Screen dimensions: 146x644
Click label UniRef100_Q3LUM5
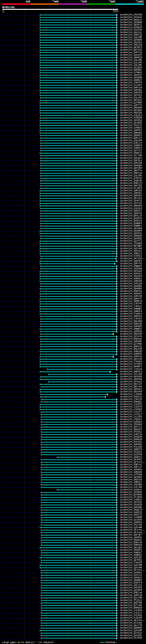click(131, 37)
